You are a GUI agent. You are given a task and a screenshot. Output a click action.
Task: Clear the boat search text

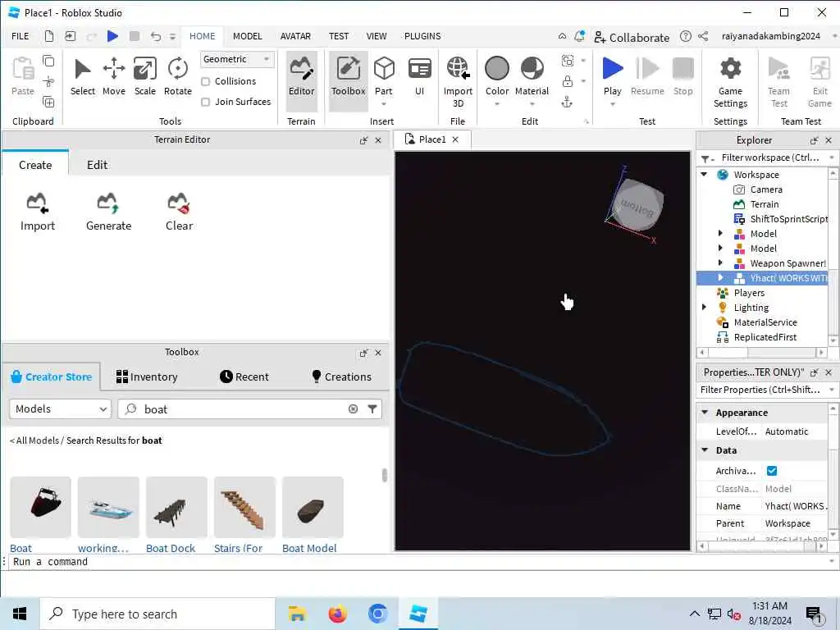pos(353,409)
